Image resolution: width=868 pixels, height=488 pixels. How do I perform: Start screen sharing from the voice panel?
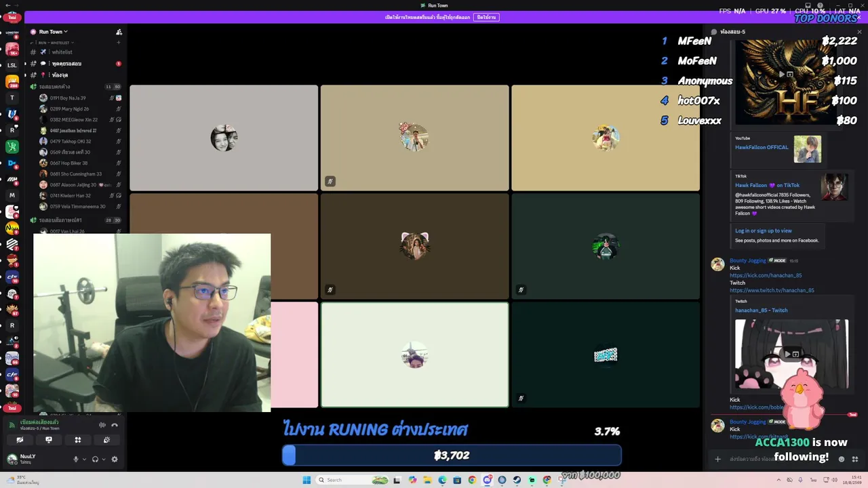tap(49, 440)
